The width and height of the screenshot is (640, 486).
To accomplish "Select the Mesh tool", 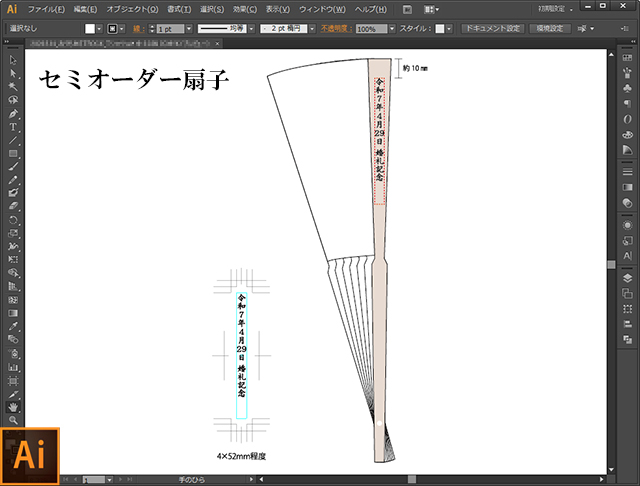I will click(x=13, y=300).
